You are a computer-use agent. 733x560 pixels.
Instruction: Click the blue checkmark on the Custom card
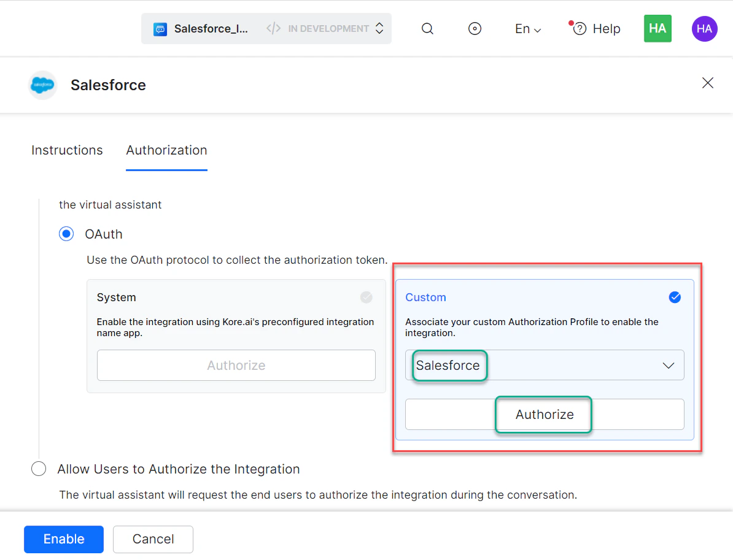pos(675,297)
